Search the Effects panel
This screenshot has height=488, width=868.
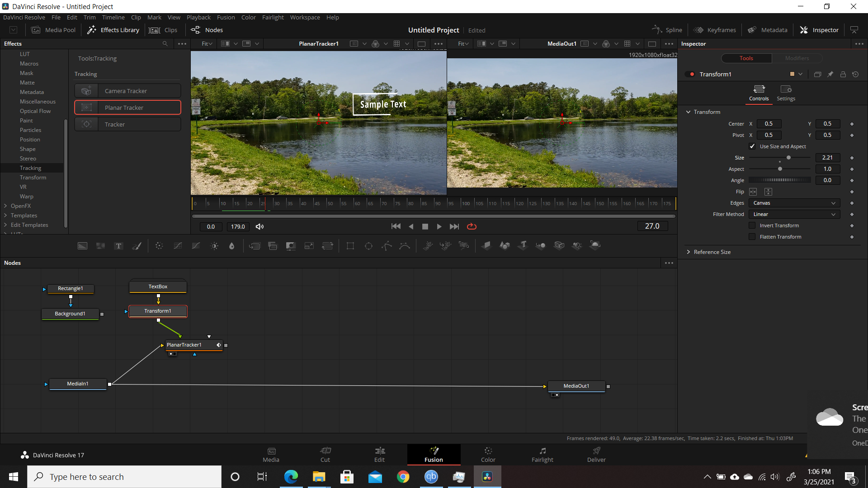(165, 44)
